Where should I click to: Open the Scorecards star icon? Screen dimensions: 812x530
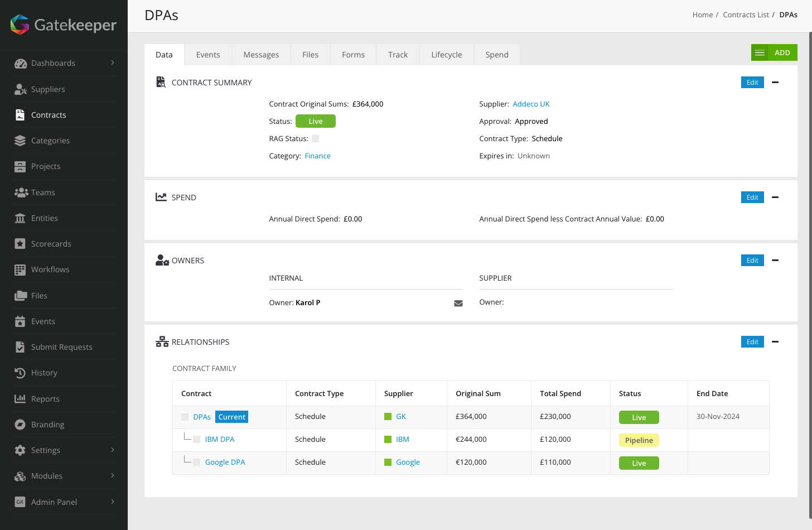coord(20,244)
